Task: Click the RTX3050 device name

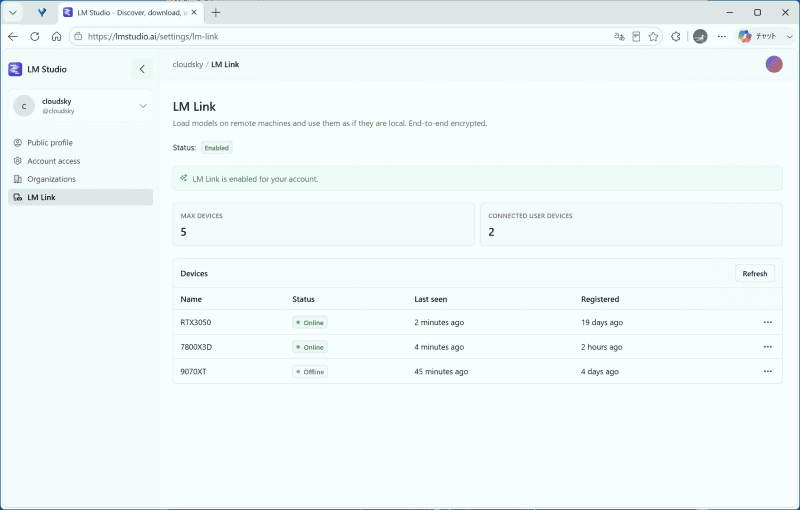Action: (195, 322)
